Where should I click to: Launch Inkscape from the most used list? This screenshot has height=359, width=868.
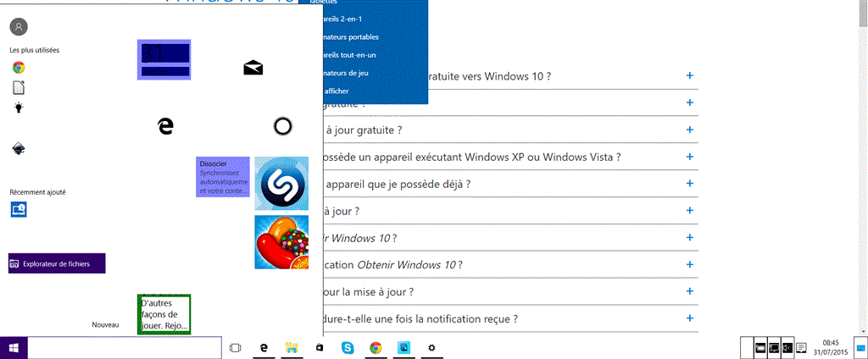click(x=19, y=148)
